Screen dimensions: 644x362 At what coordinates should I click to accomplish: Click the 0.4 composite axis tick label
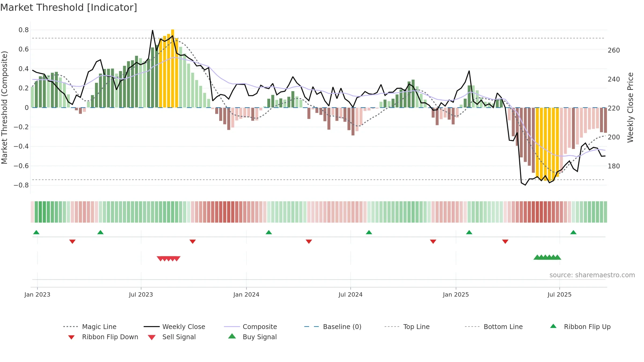(24, 69)
